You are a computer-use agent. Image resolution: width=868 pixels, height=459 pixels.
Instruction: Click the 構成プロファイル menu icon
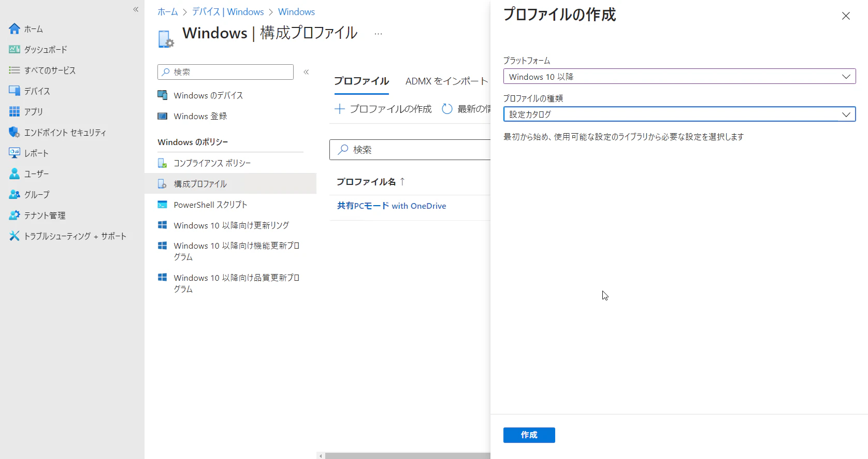pos(163,184)
